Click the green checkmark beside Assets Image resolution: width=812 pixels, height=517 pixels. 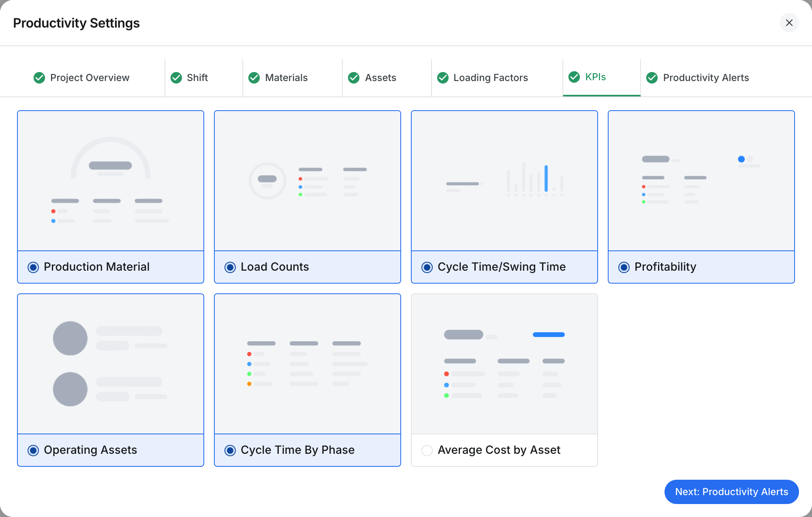click(x=354, y=77)
